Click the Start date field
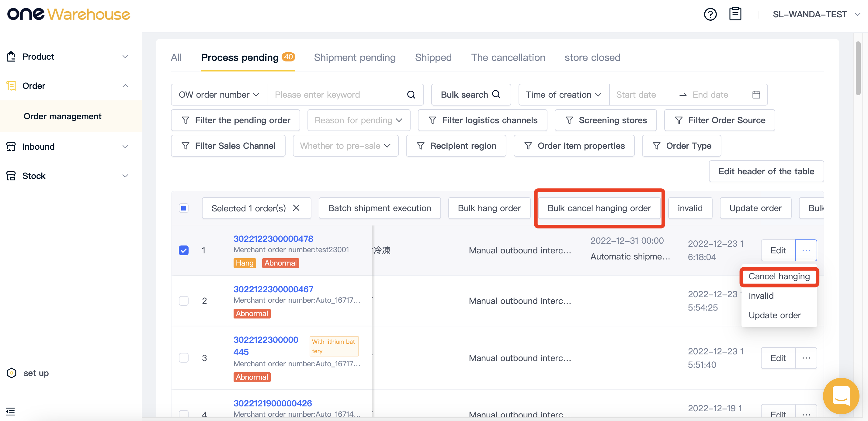 coord(636,95)
